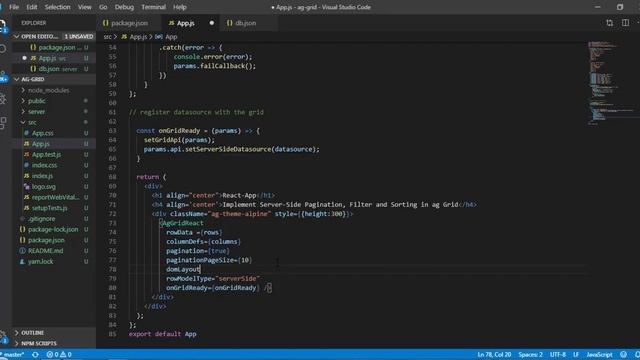Open db.json in Open Editors list

54,69
